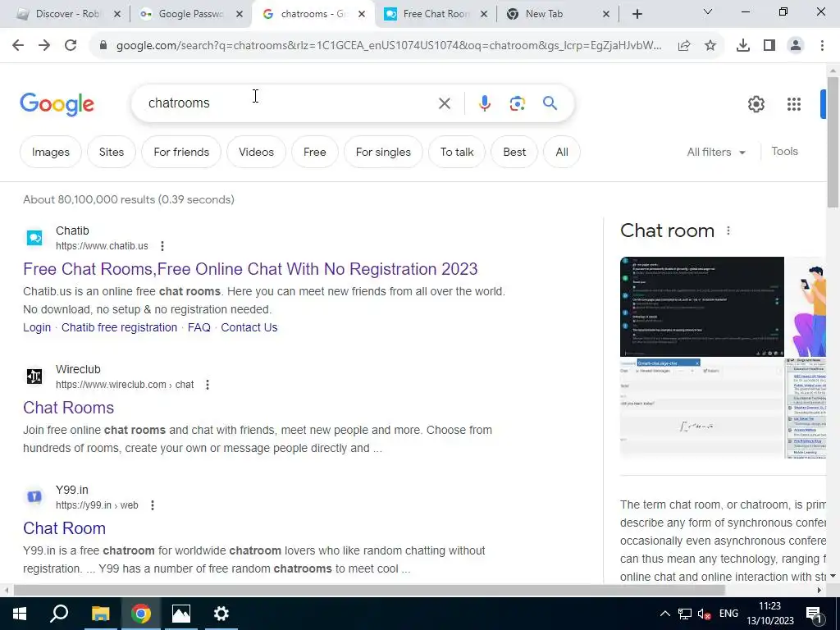Image resolution: width=840 pixels, height=630 pixels.
Task: Apply the For singles filter chip
Action: [383, 152]
